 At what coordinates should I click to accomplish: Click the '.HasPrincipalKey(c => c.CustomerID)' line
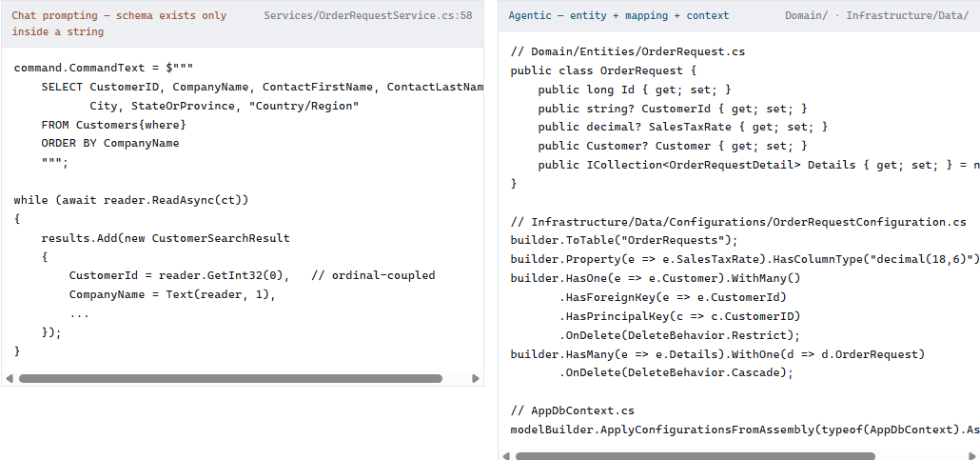679,316
